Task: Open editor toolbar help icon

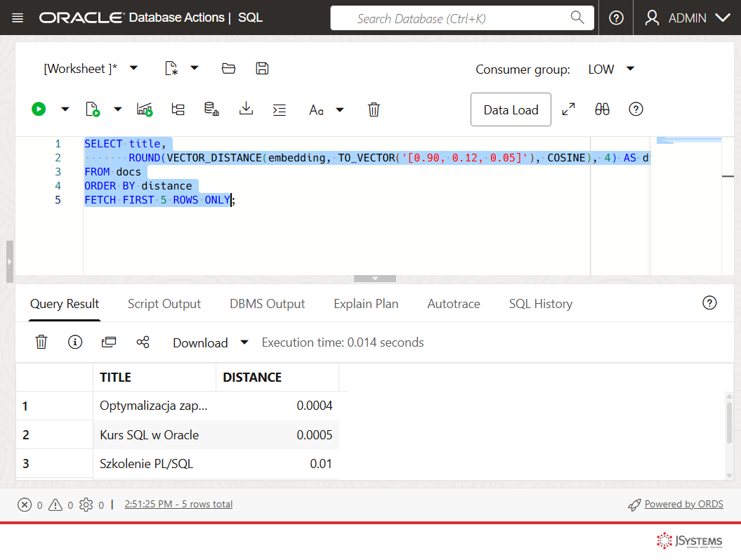Action: coord(636,109)
